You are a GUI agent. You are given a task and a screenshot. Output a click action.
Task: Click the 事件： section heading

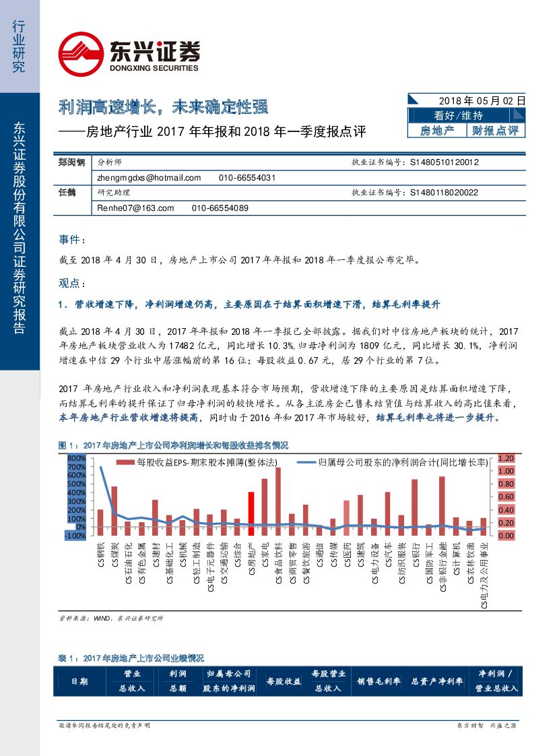click(x=72, y=240)
